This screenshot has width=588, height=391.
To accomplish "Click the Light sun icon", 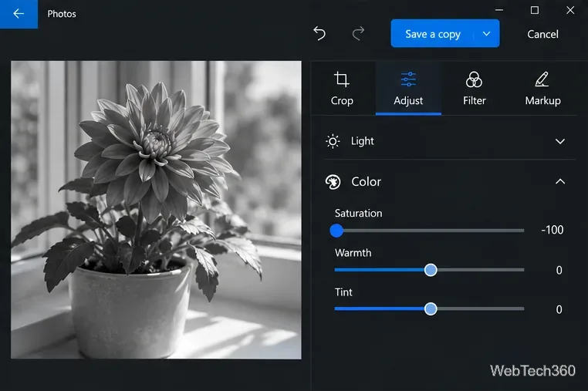I will tap(333, 141).
